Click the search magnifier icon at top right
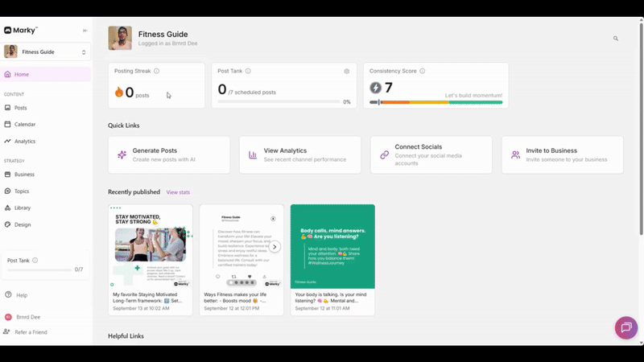The width and height of the screenshot is (644, 362). (x=616, y=39)
